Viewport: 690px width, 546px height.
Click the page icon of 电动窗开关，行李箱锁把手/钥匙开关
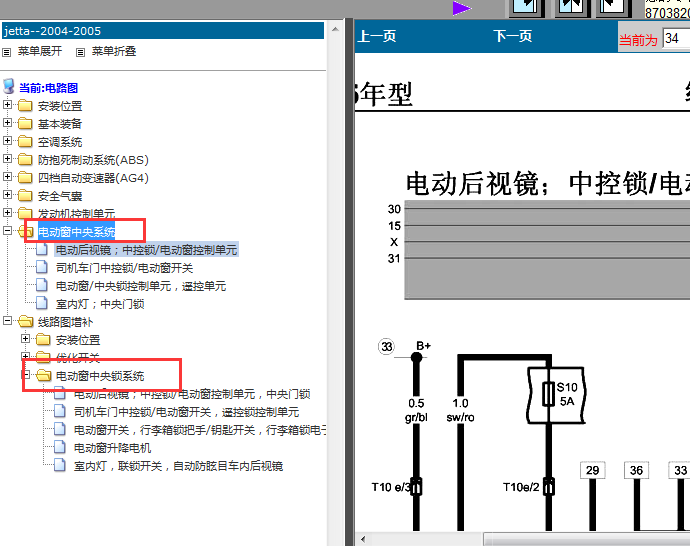coord(60,429)
